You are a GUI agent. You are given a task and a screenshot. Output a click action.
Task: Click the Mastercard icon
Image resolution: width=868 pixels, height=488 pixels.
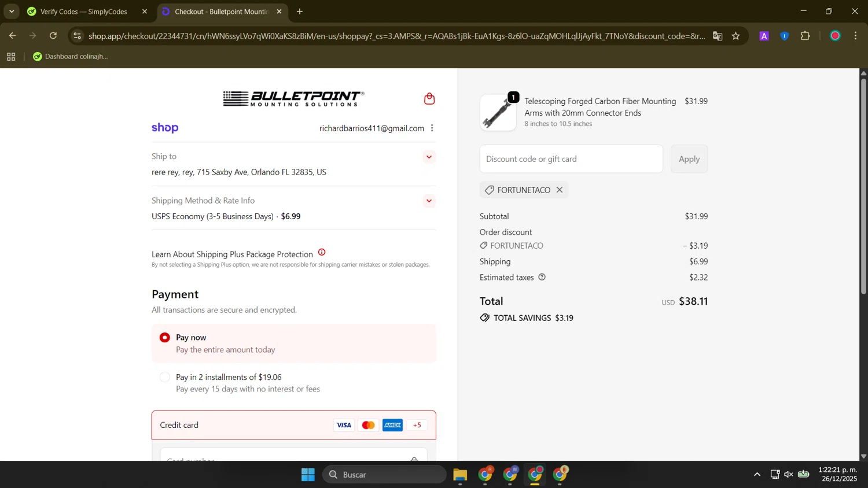pos(368,426)
